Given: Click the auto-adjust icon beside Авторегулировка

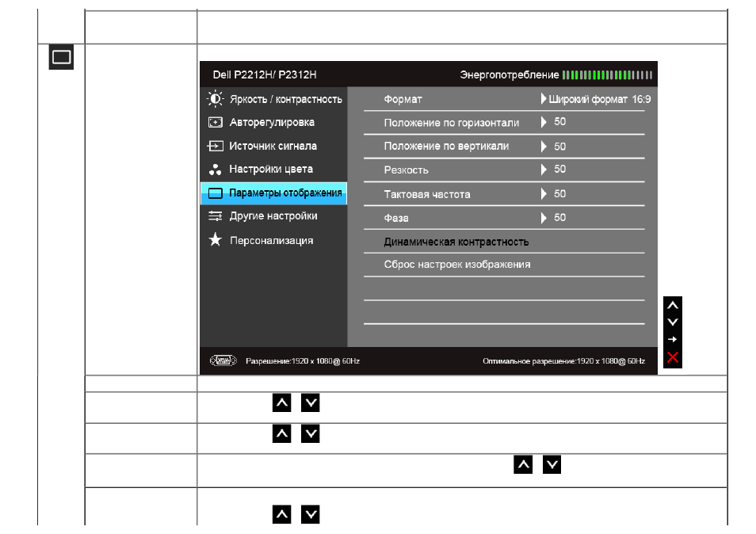Looking at the screenshot, I should (x=215, y=123).
